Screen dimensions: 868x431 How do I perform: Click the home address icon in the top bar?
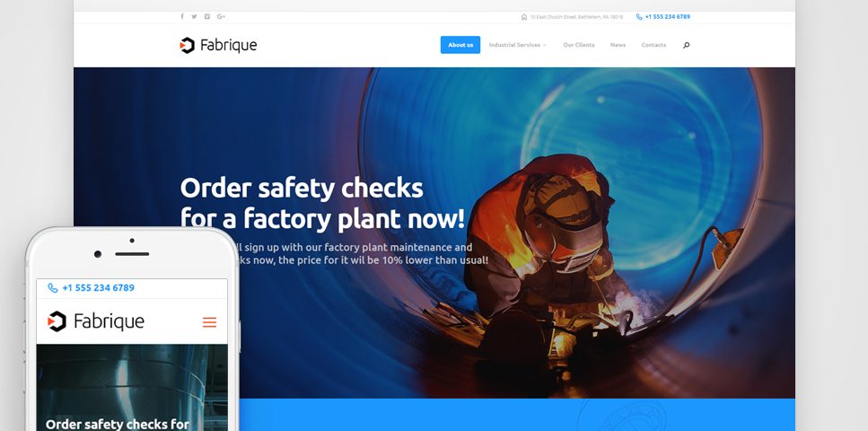pos(524,17)
